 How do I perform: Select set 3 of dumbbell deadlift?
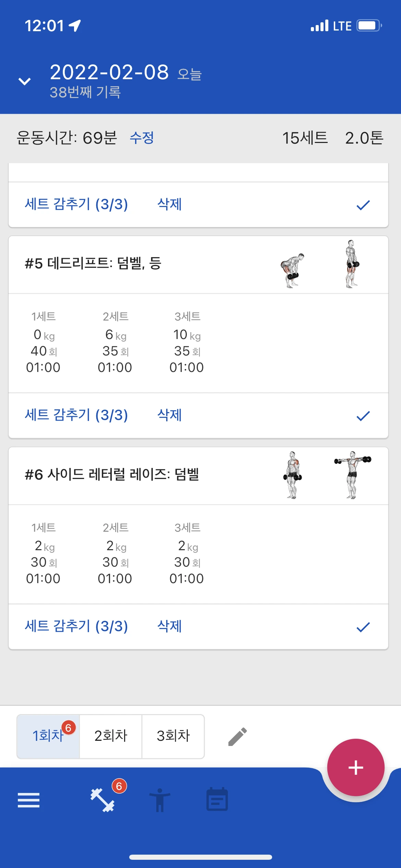pos(187,342)
